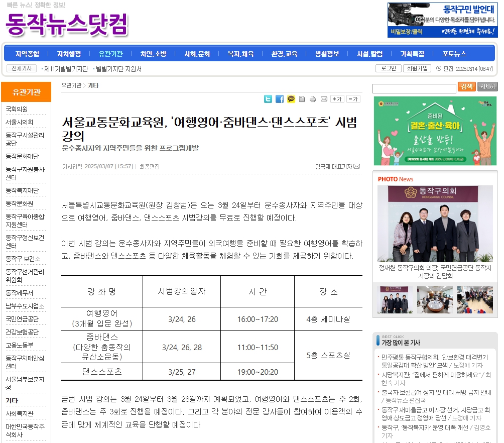Open 제11기별별기자단 link
The height and width of the screenshot is (443, 504).
coord(66,69)
